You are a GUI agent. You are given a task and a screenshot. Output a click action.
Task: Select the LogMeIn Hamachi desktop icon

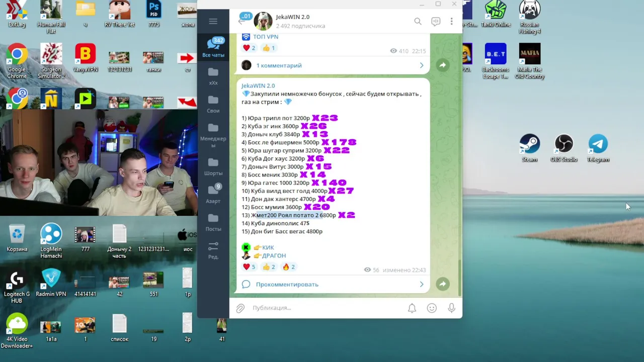point(51,241)
